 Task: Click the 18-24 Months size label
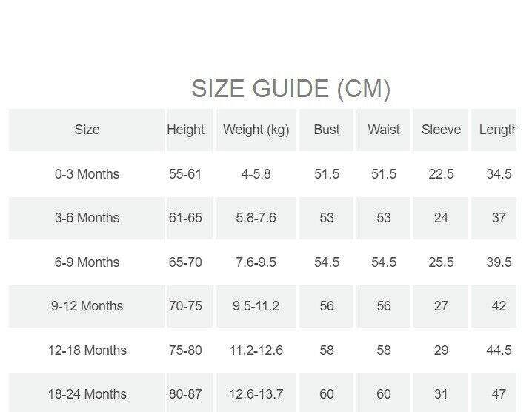coord(87,394)
